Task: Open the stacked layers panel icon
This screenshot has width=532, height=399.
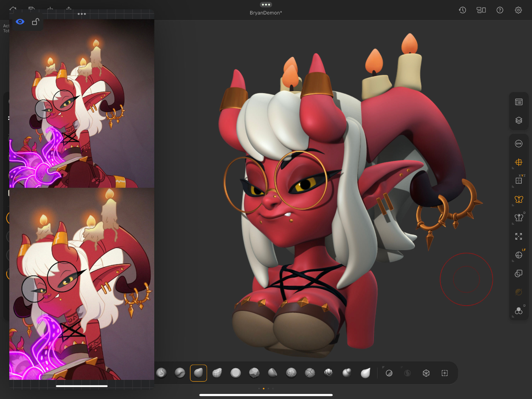Action: [x=518, y=120]
